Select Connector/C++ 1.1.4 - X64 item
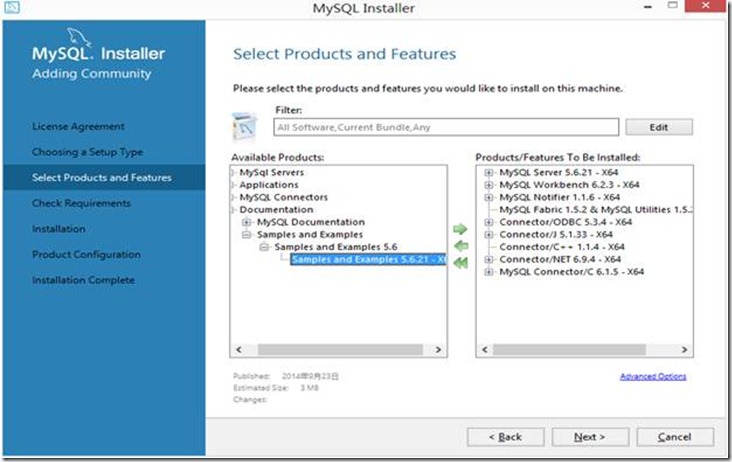 [562, 247]
